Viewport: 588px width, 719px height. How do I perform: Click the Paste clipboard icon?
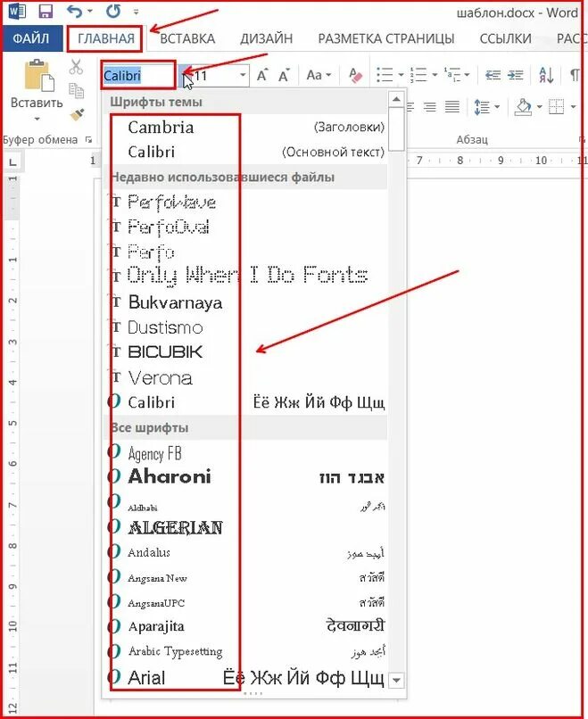(x=38, y=75)
